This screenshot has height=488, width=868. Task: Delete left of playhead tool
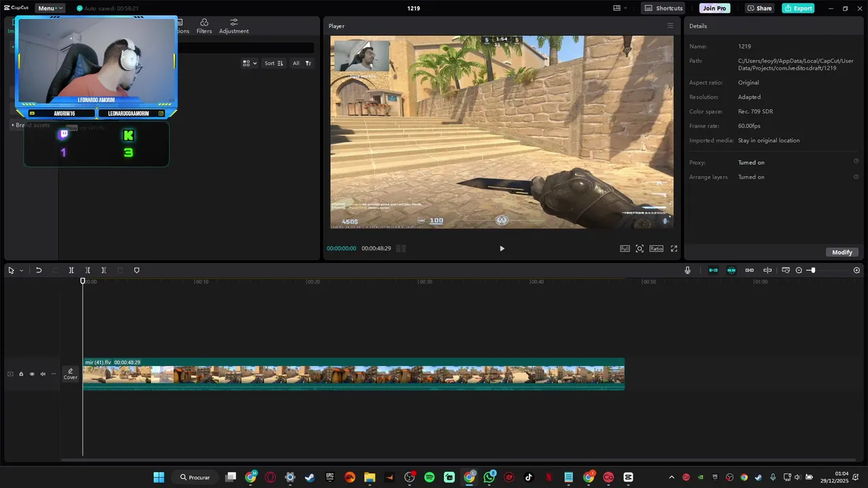click(x=87, y=270)
